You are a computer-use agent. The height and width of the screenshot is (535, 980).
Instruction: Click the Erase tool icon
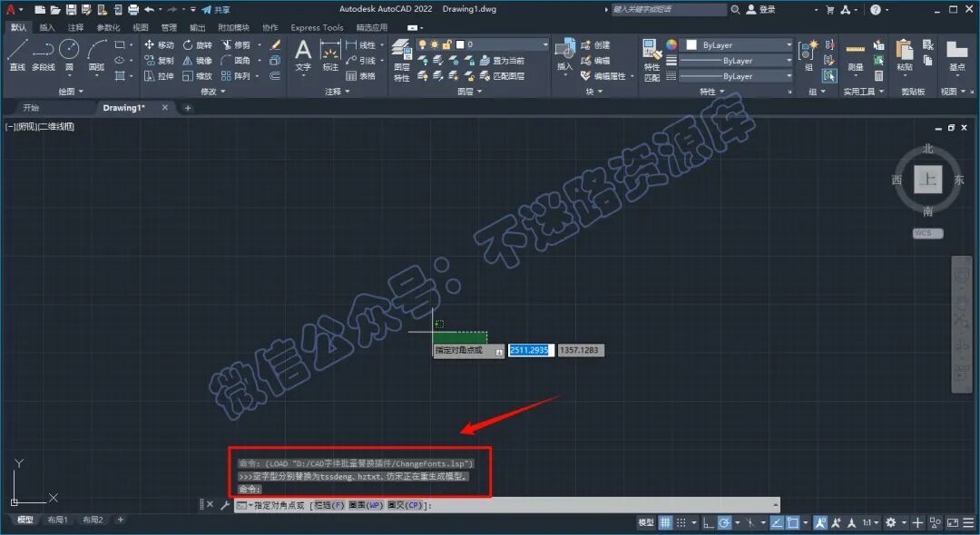(275, 45)
